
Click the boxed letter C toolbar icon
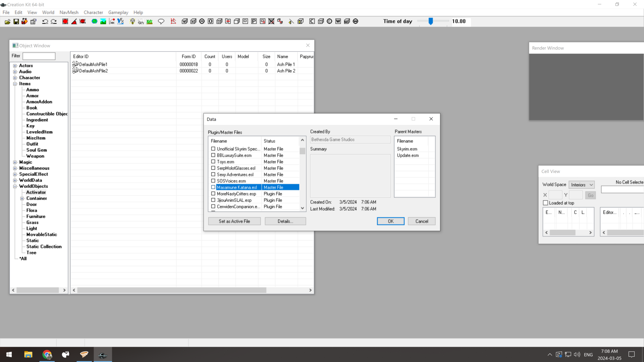pyautogui.click(x=312, y=21)
